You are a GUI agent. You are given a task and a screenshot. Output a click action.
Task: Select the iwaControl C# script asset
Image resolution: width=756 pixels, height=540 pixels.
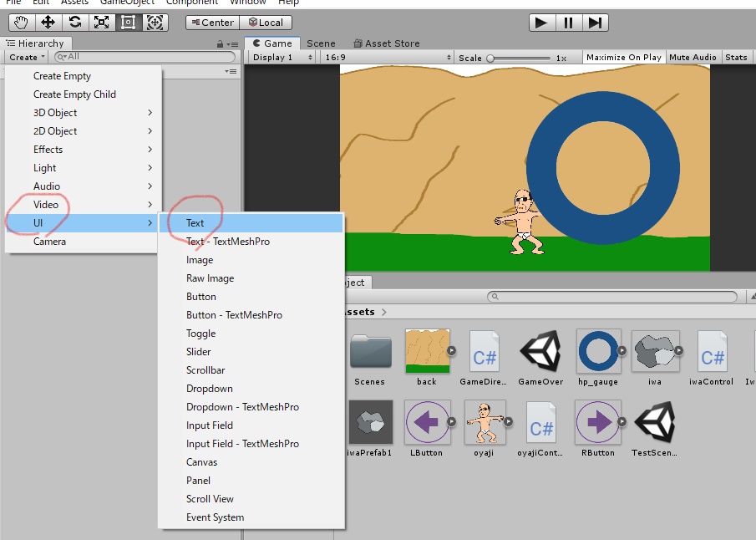(711, 358)
